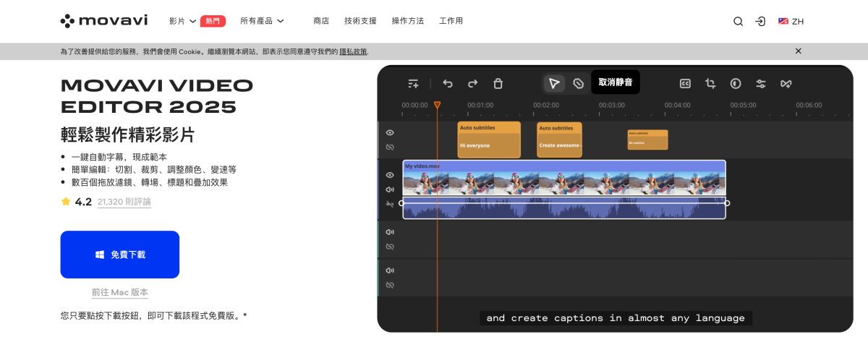Click the 免費下載 download button

120,255
